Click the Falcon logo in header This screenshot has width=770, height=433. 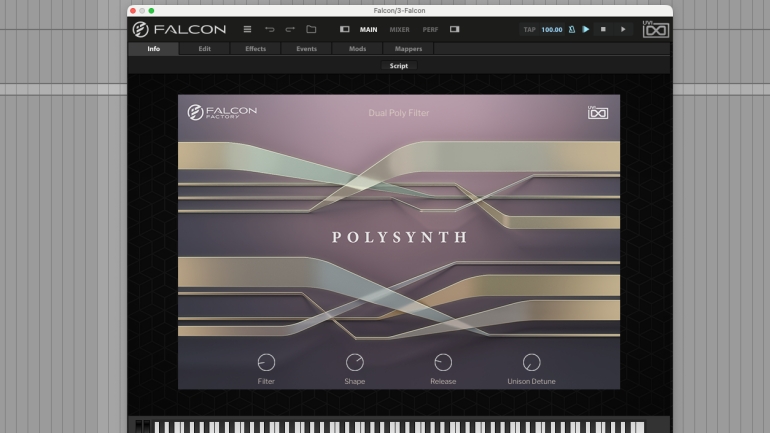pos(179,29)
